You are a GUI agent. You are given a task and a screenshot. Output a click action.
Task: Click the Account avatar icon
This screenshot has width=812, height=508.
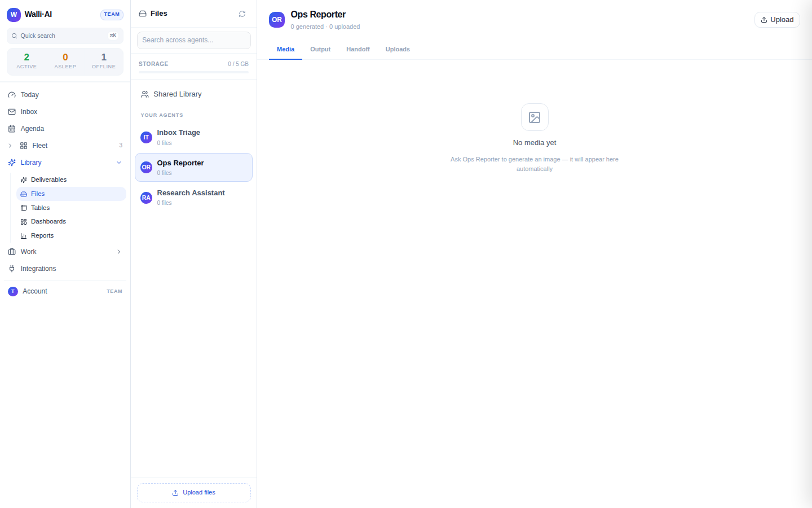[13, 291]
